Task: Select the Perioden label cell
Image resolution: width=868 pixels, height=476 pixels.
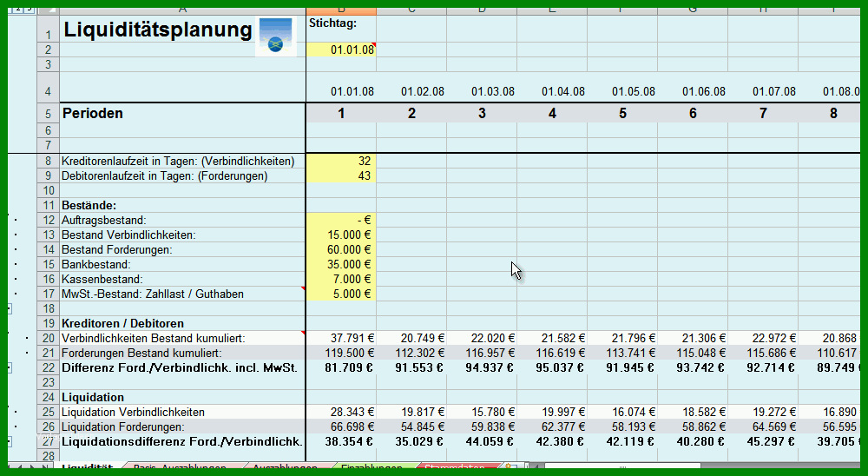Action: pos(182,114)
